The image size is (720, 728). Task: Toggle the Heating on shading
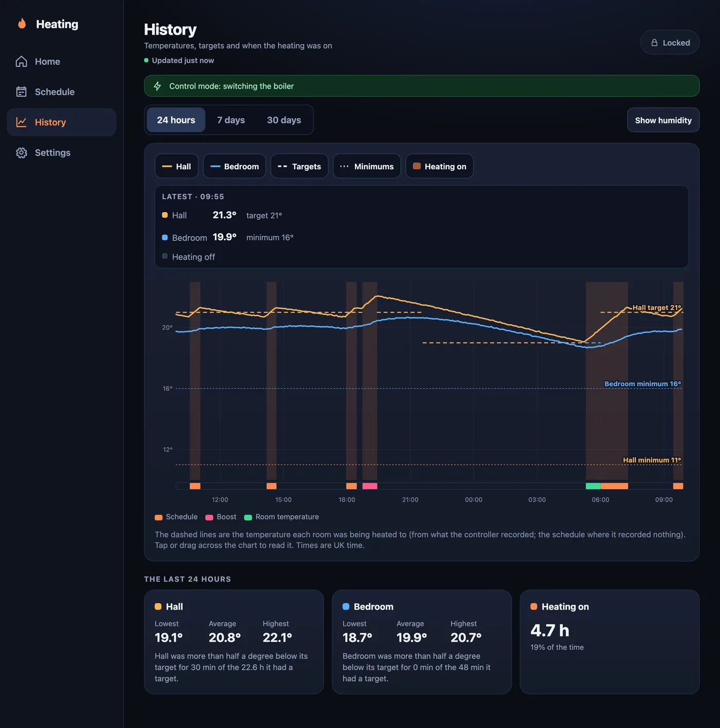(x=439, y=166)
